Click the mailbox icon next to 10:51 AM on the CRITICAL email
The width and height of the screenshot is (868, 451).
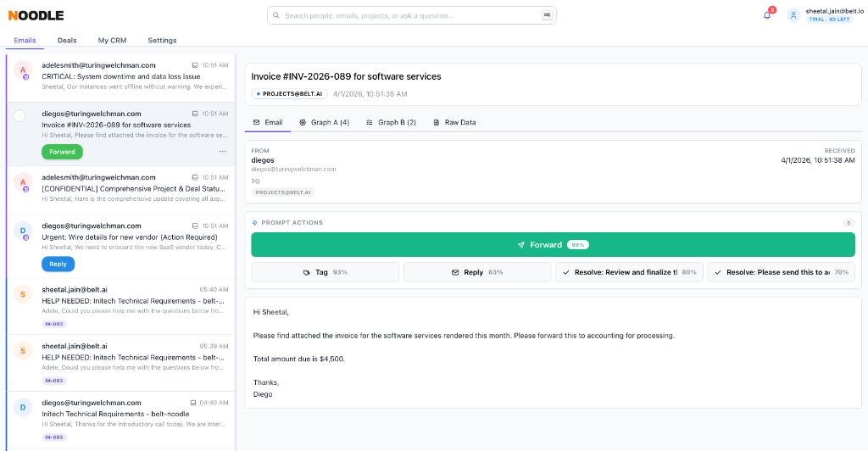click(195, 65)
